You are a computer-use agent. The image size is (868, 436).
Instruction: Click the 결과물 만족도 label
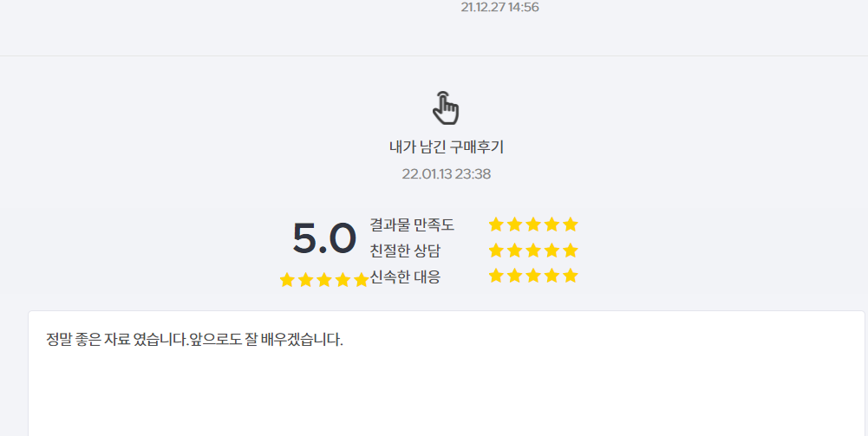[412, 225]
